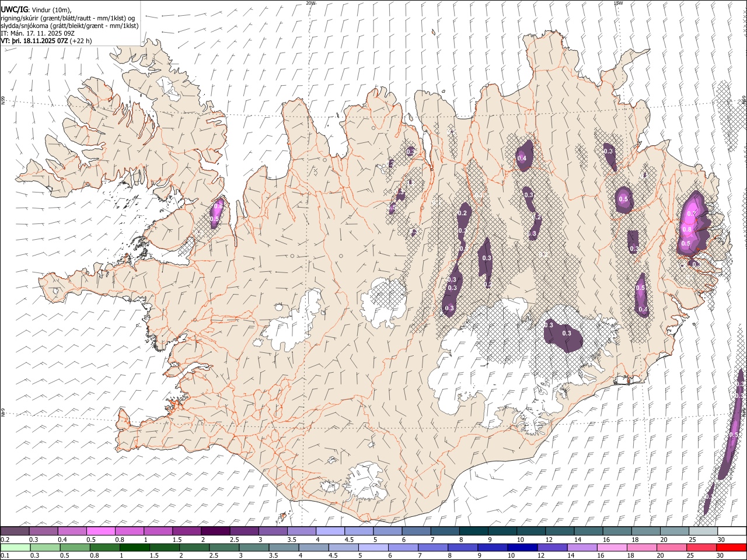Click the snow swatch between 1 and 1.5

(158, 531)
